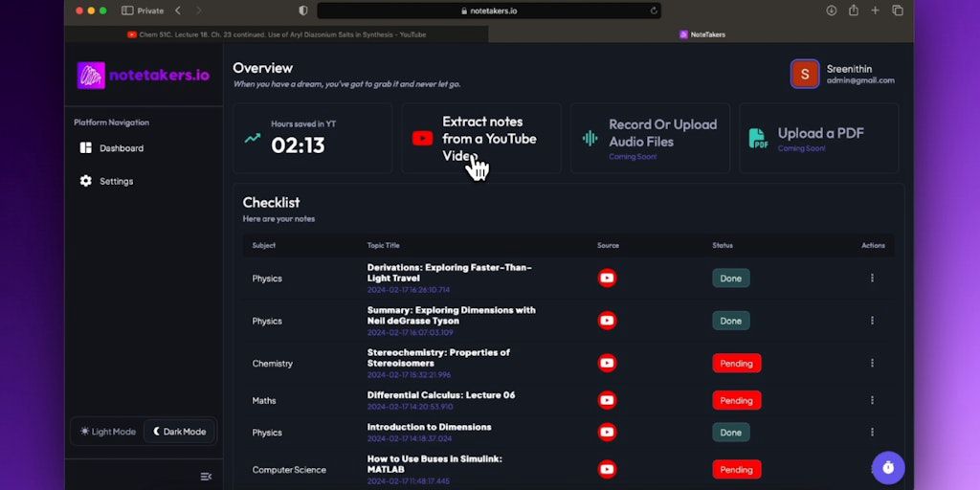980x490 pixels.
Task: Click the Safari sidebar toggle icon
Action: (127, 11)
